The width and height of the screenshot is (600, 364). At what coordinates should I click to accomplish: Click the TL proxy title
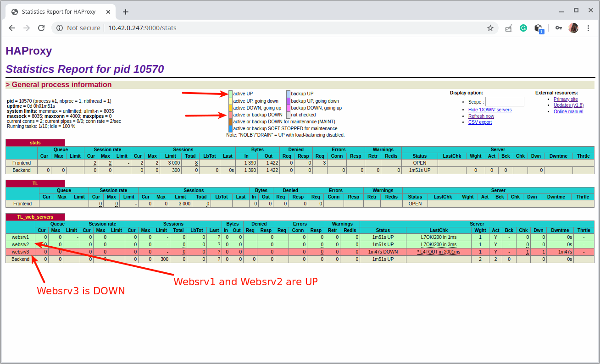pos(35,183)
